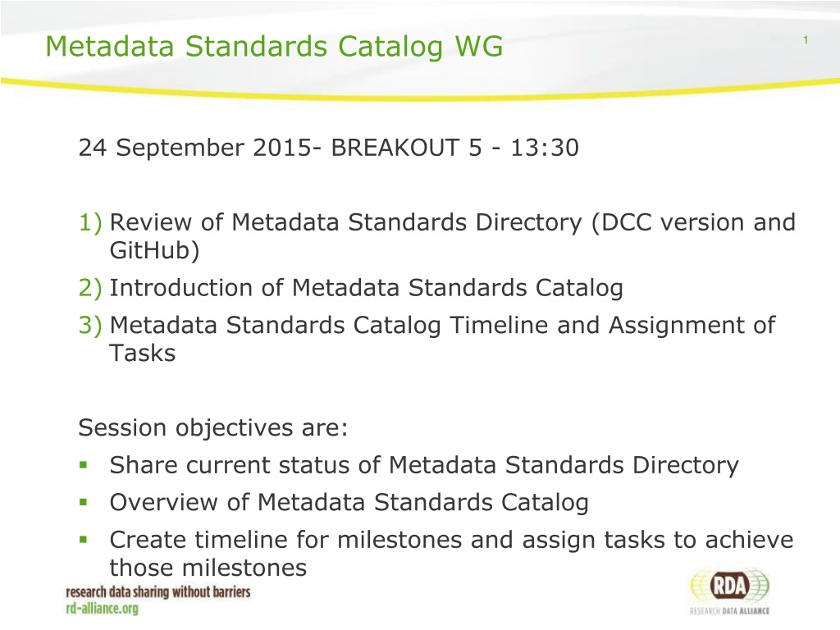This screenshot has height=630, width=840.
Task: Click "Introduction of Metadata Standards Catalog" text
Action: point(366,288)
